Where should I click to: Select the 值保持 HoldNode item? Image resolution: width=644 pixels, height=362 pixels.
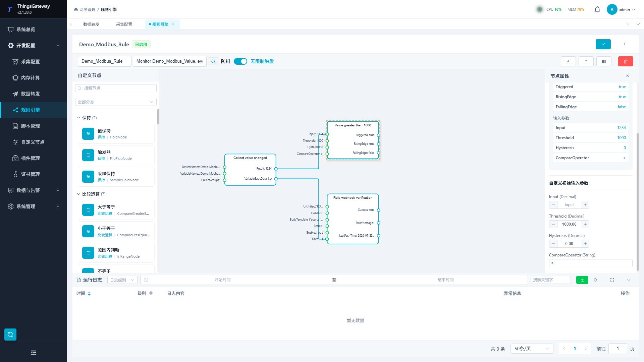[116, 134]
